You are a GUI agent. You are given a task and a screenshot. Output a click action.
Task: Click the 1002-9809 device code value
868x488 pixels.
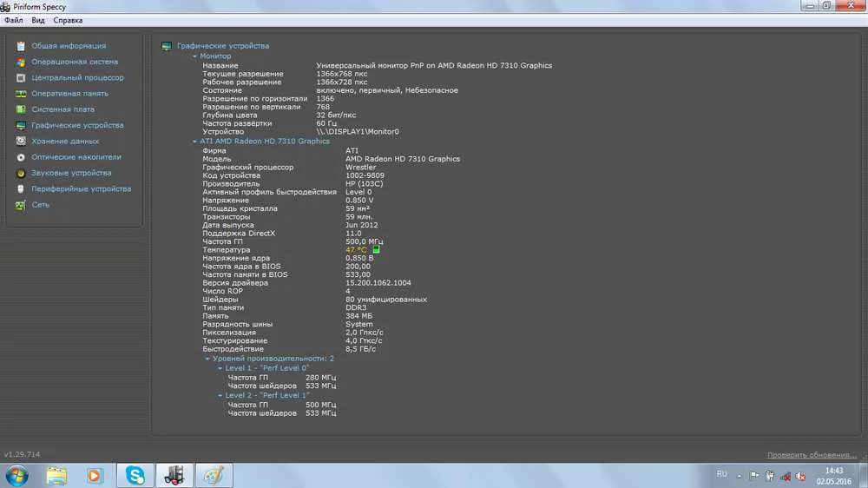(365, 175)
